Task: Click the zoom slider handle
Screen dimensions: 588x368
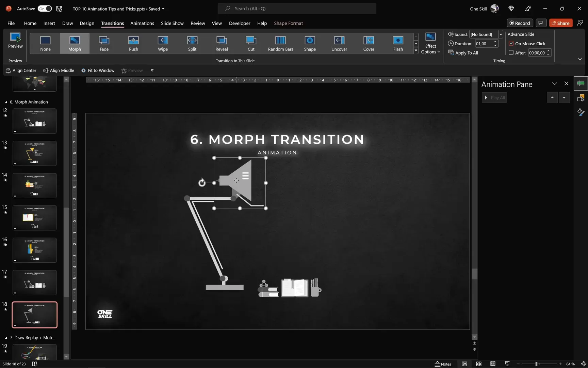Action: (536, 364)
